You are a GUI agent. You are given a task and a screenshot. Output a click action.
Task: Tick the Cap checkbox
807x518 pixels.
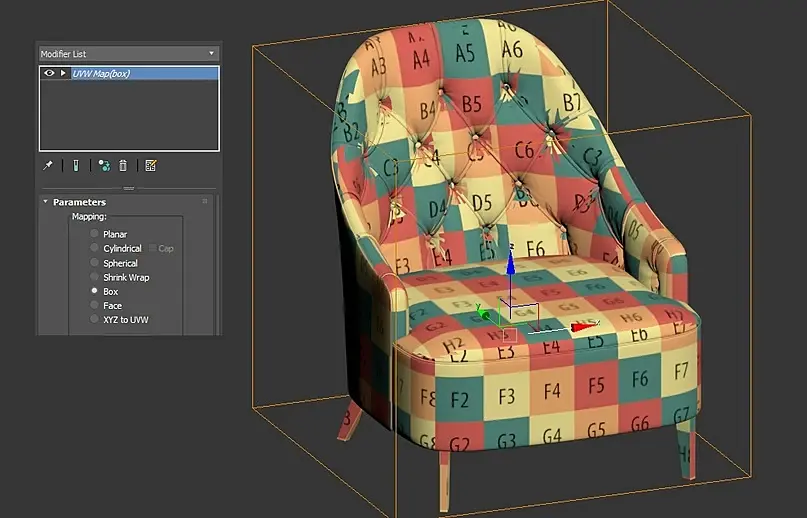[152, 248]
